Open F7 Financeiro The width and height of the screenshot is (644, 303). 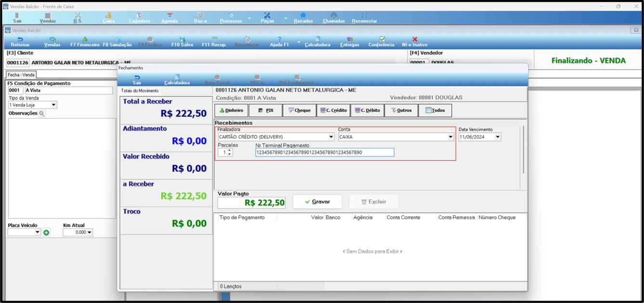tap(85, 42)
